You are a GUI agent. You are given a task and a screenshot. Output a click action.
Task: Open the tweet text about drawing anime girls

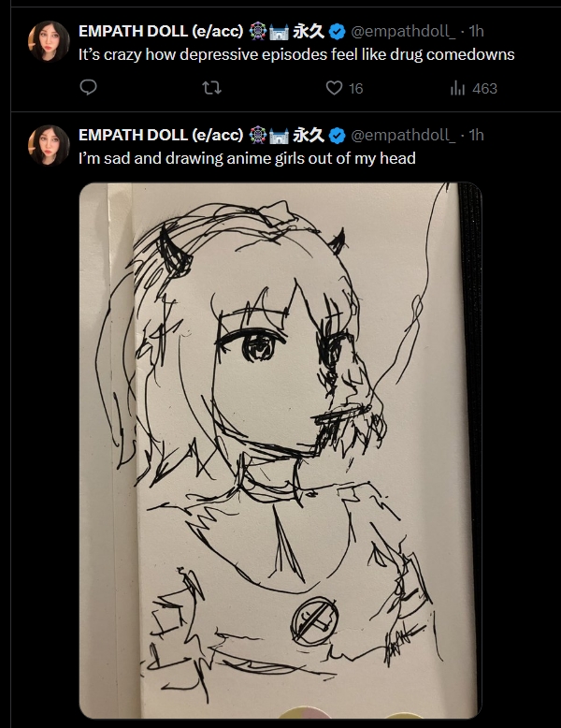[x=247, y=159]
